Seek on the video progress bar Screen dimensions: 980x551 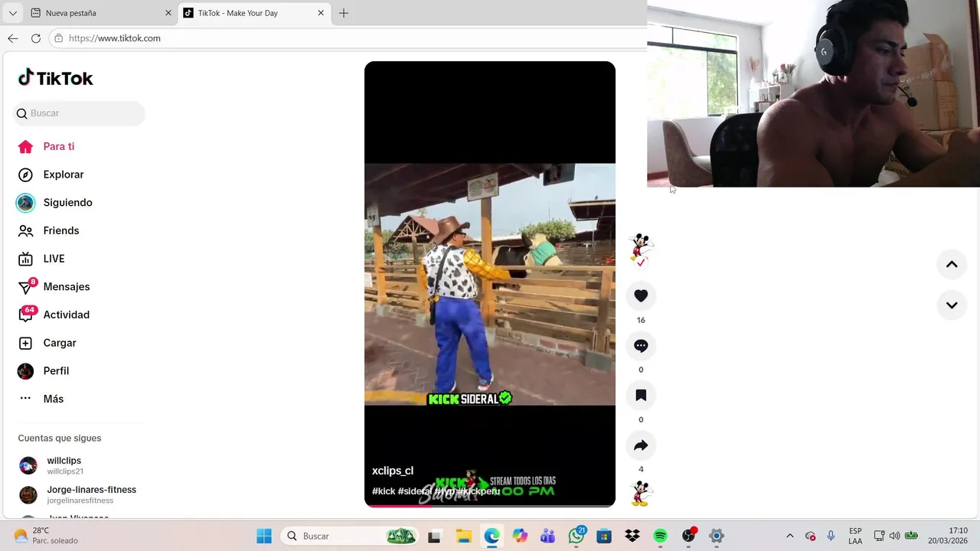490,505
